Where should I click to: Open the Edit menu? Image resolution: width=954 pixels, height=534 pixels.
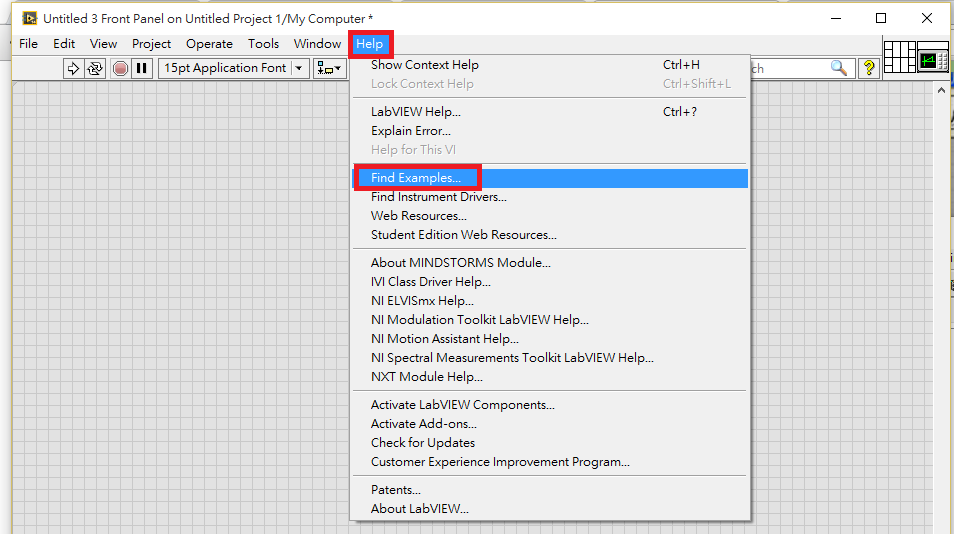(x=64, y=44)
